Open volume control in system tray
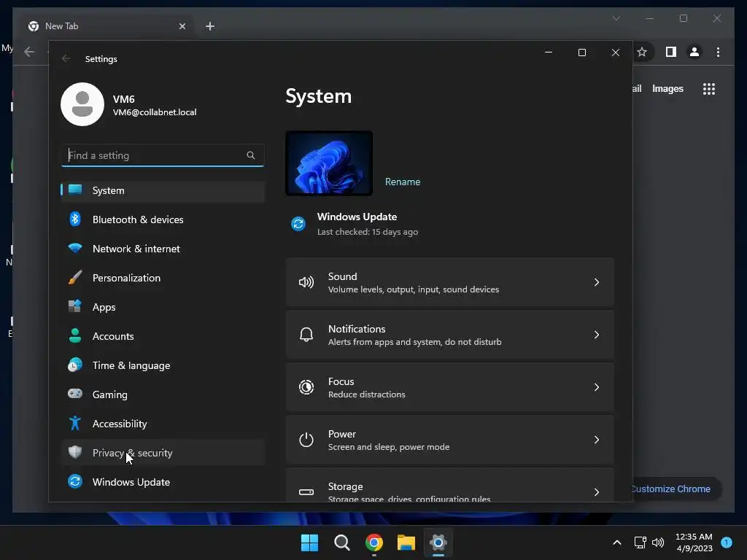This screenshot has height=560, width=747. click(659, 542)
